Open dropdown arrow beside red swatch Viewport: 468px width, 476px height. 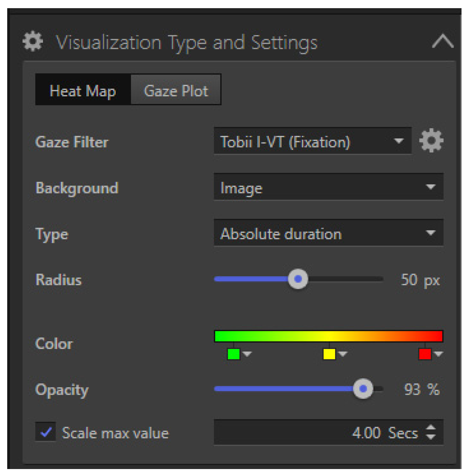438,354
